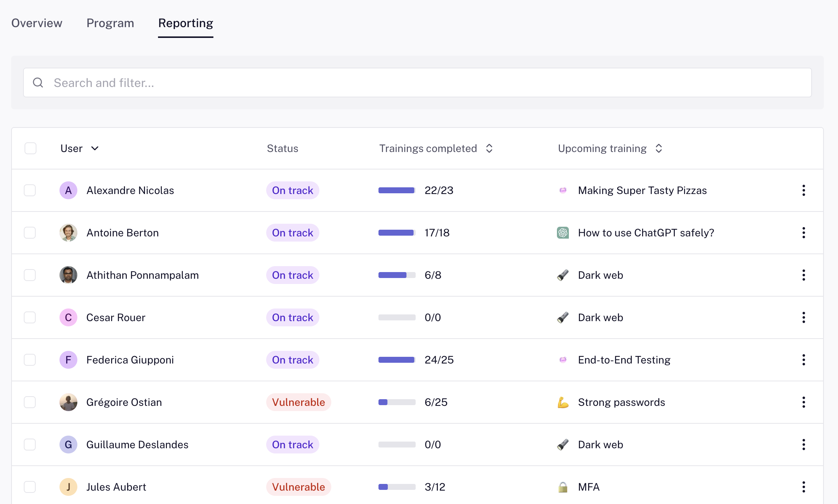Click Grégoire Ostian profile photo

pyautogui.click(x=68, y=402)
